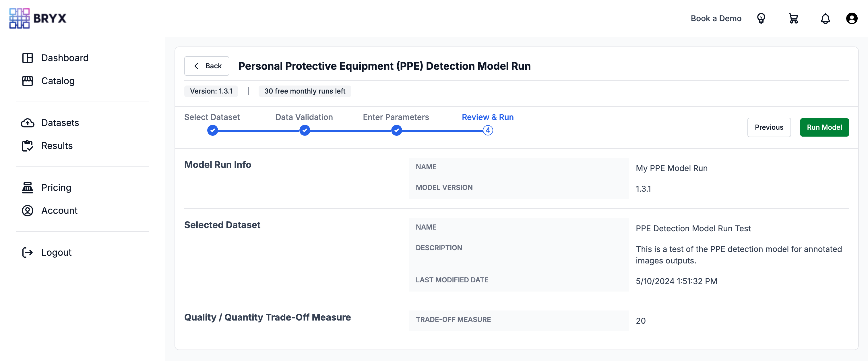The height and width of the screenshot is (361, 868).
Task: Click the BRYX logo
Action: coord(37,19)
